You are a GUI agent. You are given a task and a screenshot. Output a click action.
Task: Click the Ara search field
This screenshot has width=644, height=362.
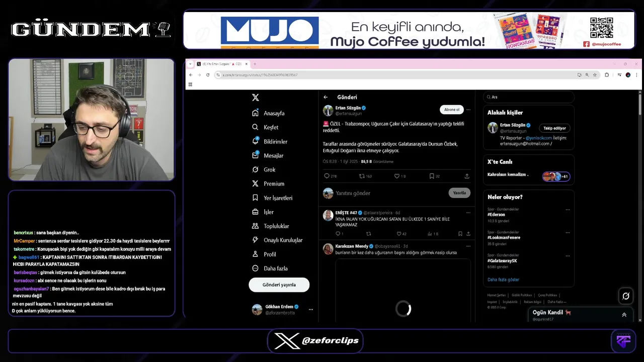coord(529,97)
